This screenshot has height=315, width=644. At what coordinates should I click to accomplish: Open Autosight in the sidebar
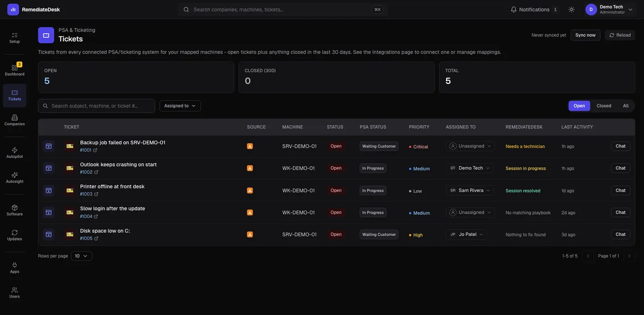(15, 178)
